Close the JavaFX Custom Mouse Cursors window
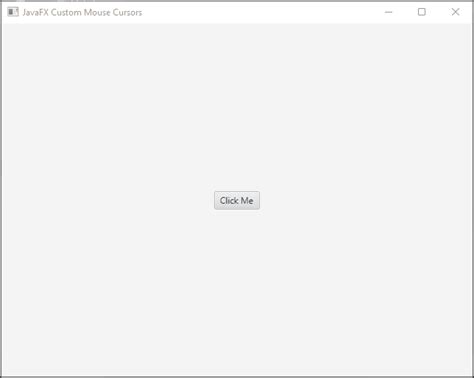This screenshot has width=474, height=378. 455,12
